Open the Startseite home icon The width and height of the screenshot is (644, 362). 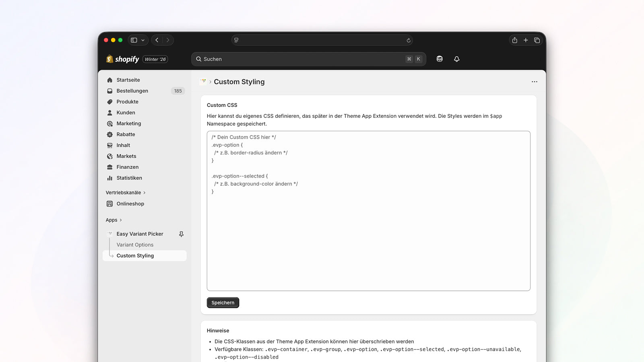[x=109, y=80]
